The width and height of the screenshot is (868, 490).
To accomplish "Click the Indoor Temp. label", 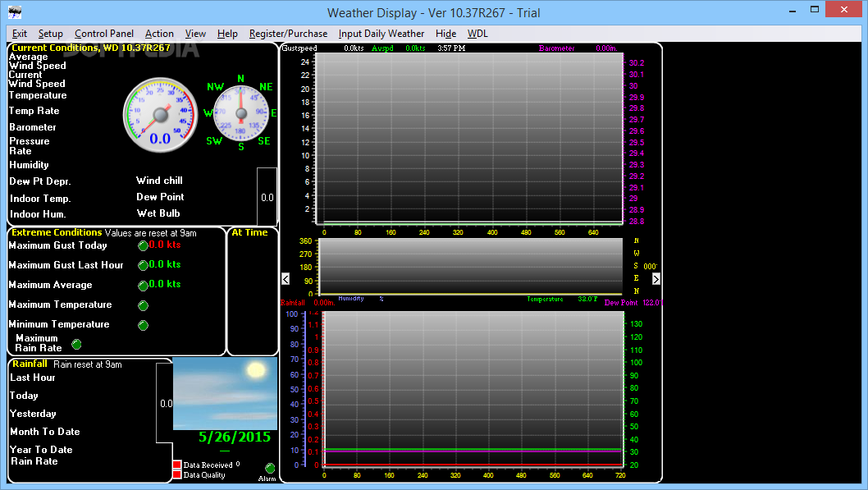I will point(40,198).
